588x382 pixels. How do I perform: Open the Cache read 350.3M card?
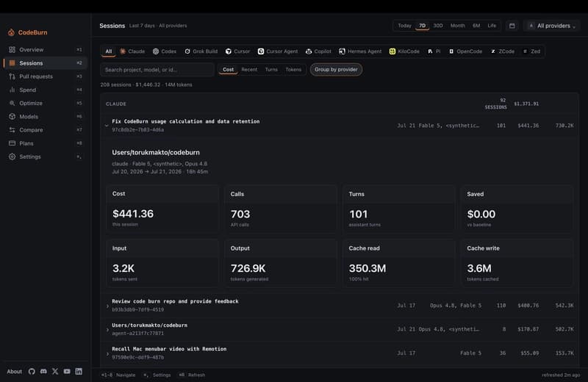point(398,263)
